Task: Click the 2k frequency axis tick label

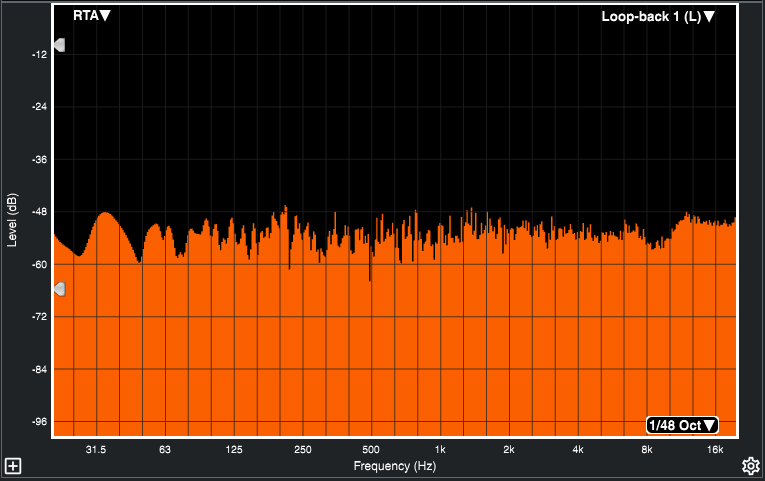Action: (509, 450)
